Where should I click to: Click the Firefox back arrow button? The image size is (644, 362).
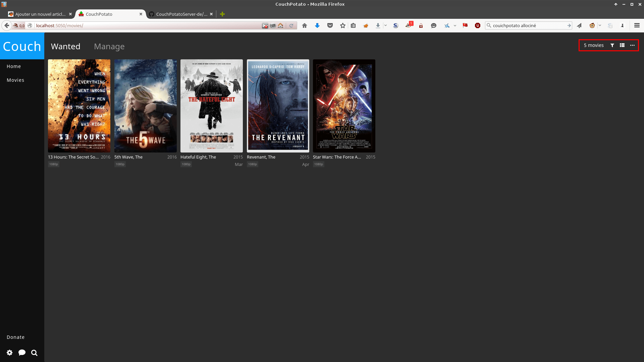pos(7,25)
